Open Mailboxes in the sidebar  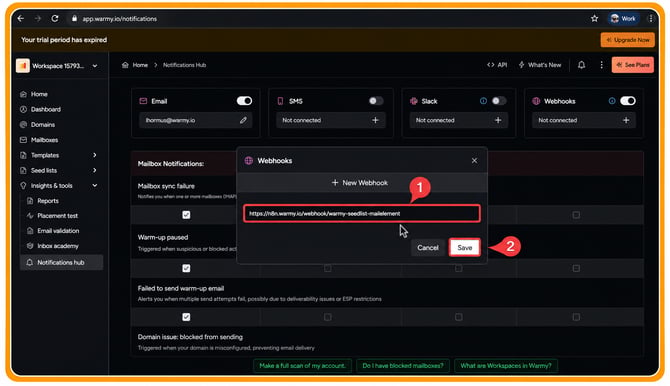(44, 140)
